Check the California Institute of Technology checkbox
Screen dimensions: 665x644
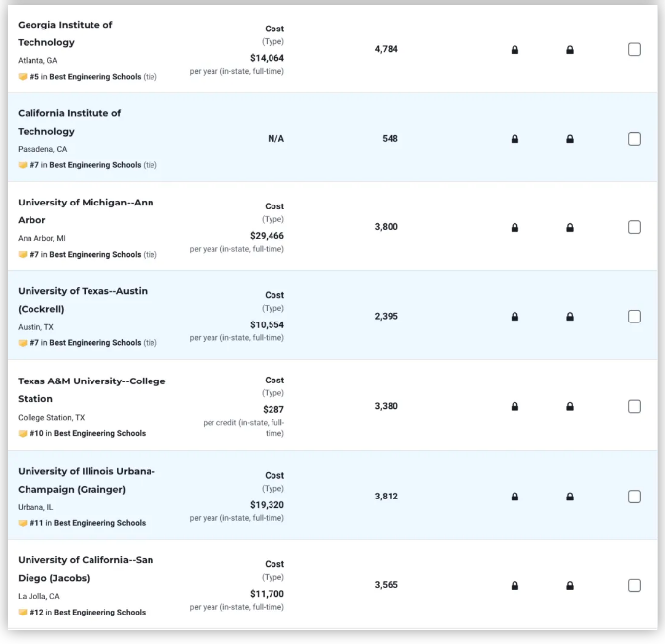pyautogui.click(x=635, y=139)
